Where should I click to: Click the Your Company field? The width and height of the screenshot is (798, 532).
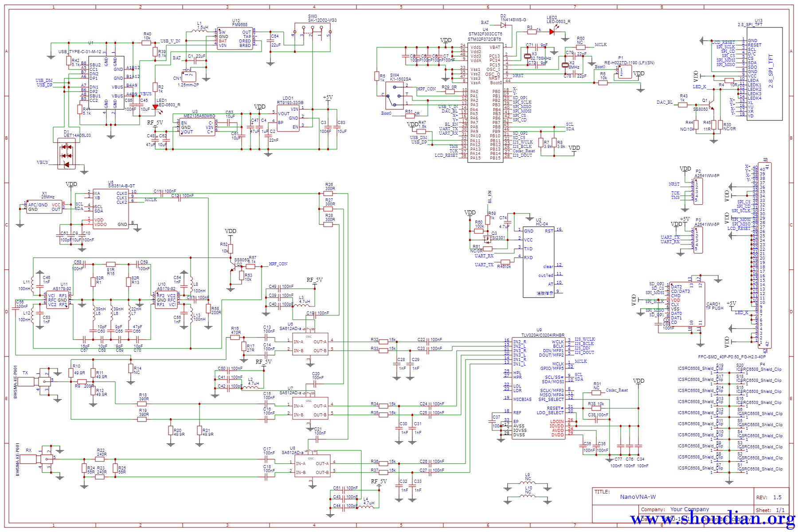689,509
